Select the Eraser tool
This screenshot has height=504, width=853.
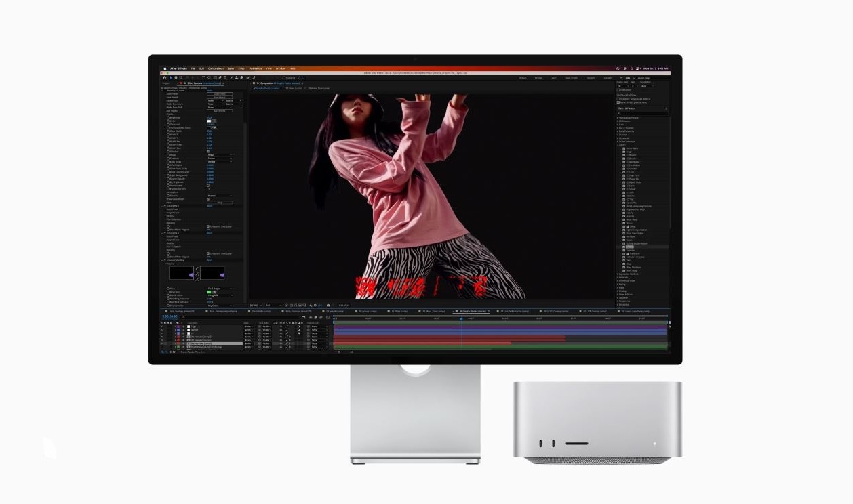tap(242, 78)
